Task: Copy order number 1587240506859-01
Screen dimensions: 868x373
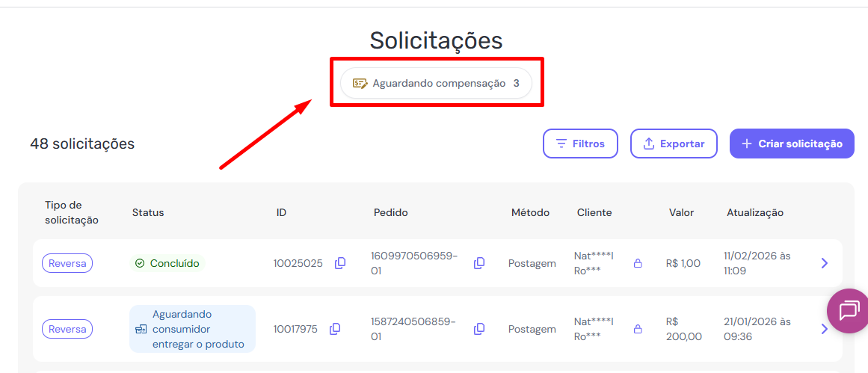Action: click(479, 329)
